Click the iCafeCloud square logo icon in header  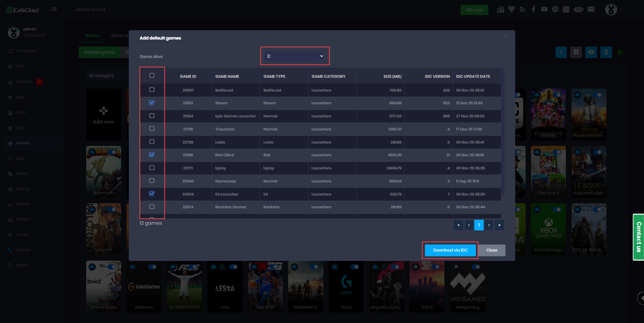566,9
